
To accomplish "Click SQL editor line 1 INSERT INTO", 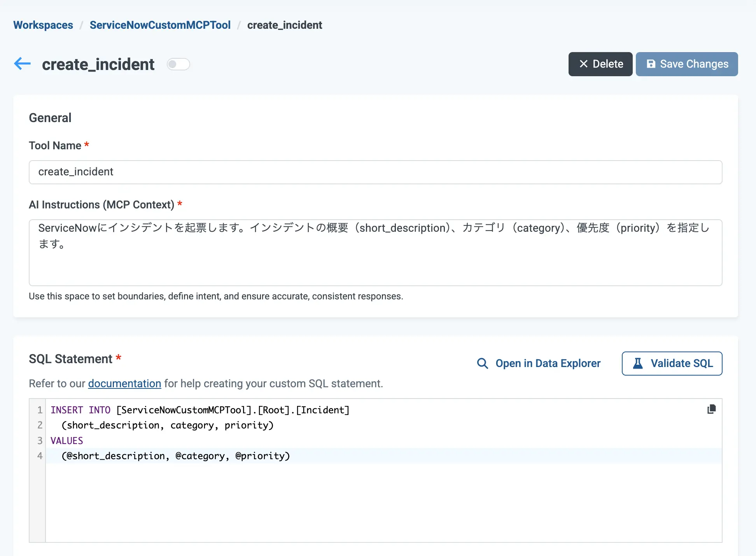I will point(80,410).
